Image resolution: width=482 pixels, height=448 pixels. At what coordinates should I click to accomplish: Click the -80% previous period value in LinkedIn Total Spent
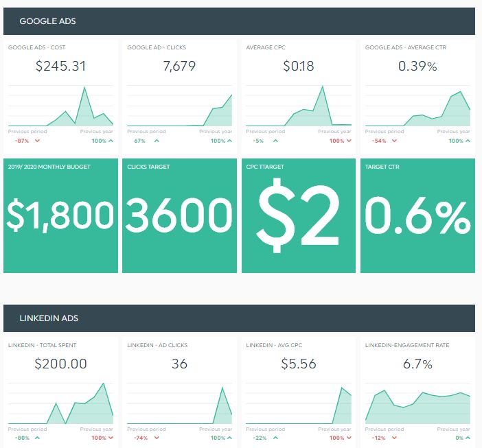click(22, 438)
